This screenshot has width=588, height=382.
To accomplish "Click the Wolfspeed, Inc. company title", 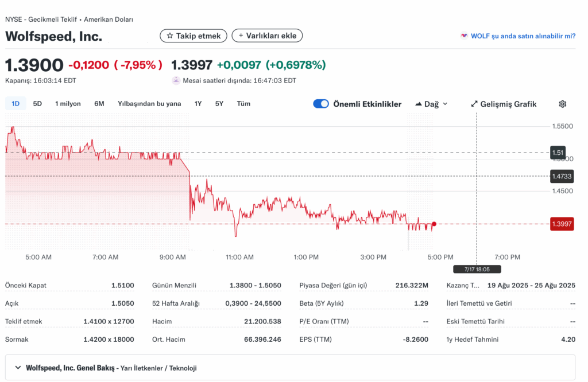I will point(53,36).
